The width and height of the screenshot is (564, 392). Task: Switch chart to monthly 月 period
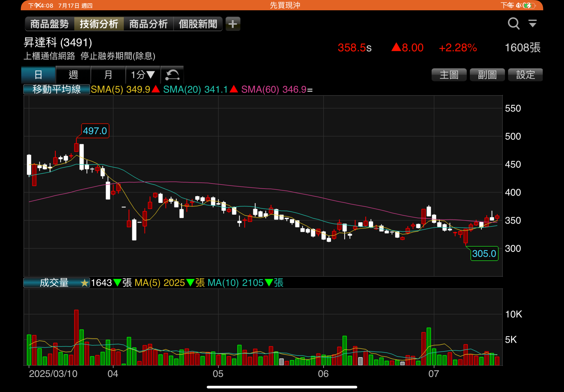click(x=108, y=75)
